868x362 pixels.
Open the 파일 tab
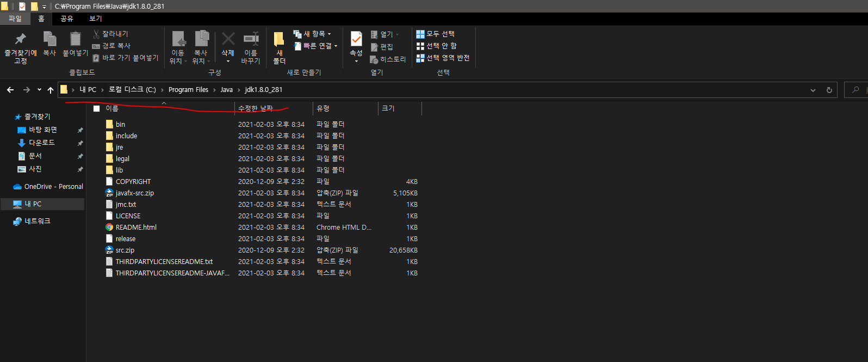[15, 19]
